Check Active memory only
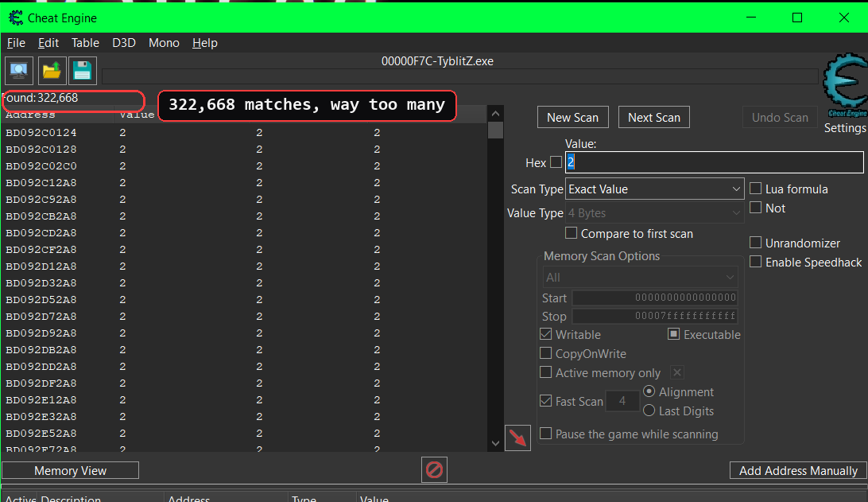Image resolution: width=868 pixels, height=502 pixels. coord(546,372)
